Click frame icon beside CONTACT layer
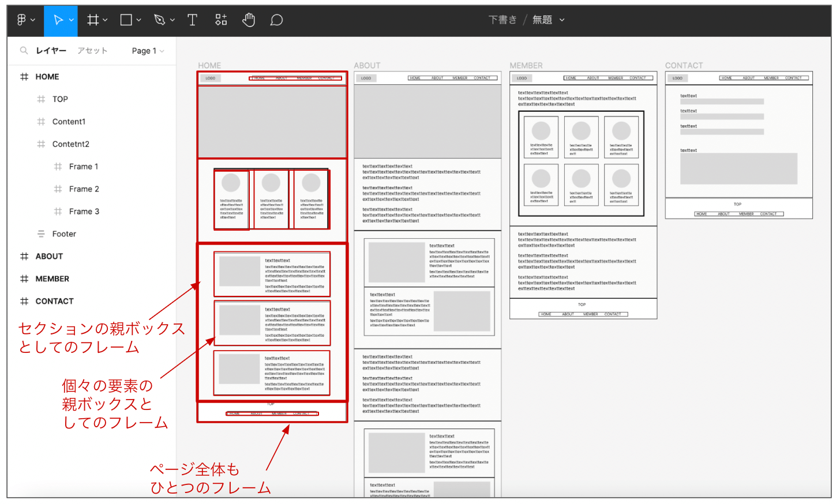This screenshot has height=504, width=840. [x=24, y=302]
